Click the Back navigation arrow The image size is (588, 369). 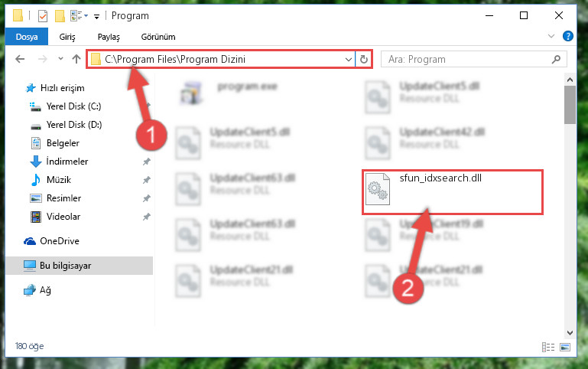[x=20, y=59]
